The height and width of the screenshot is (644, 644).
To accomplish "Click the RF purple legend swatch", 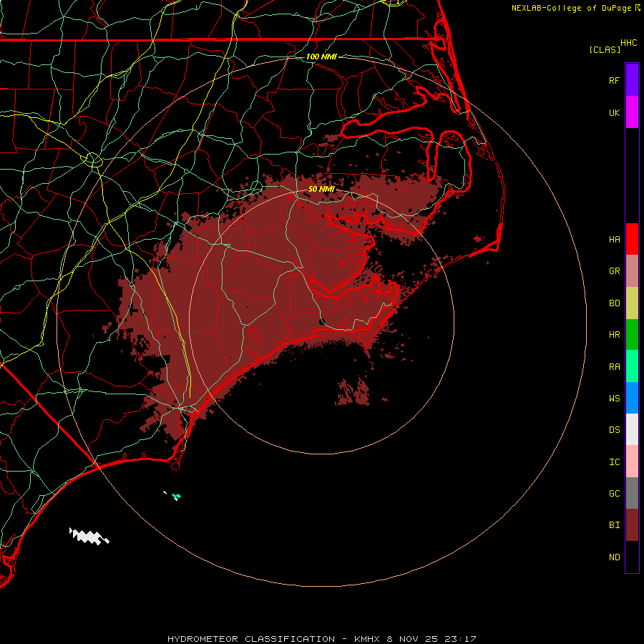I will (x=632, y=80).
